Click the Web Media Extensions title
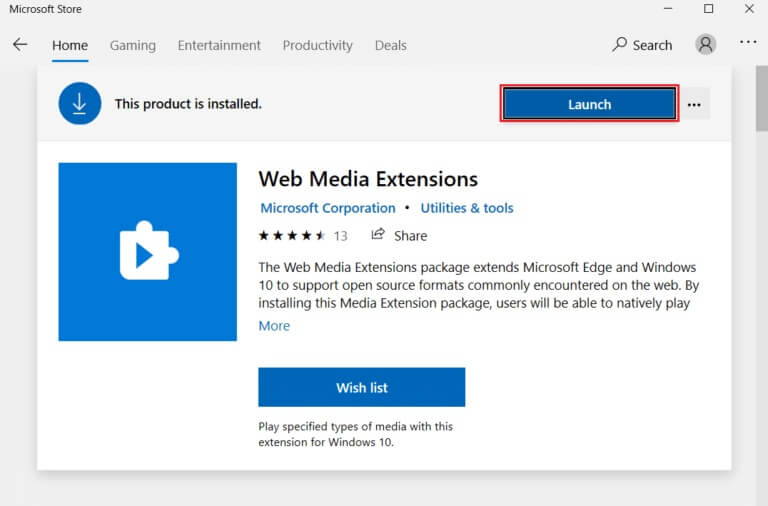Viewport: 768px width, 506px height. 368,179
